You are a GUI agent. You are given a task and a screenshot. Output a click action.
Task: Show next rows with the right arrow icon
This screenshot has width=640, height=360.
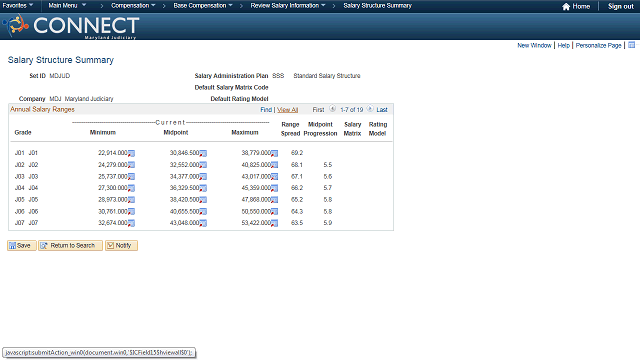(x=370, y=109)
